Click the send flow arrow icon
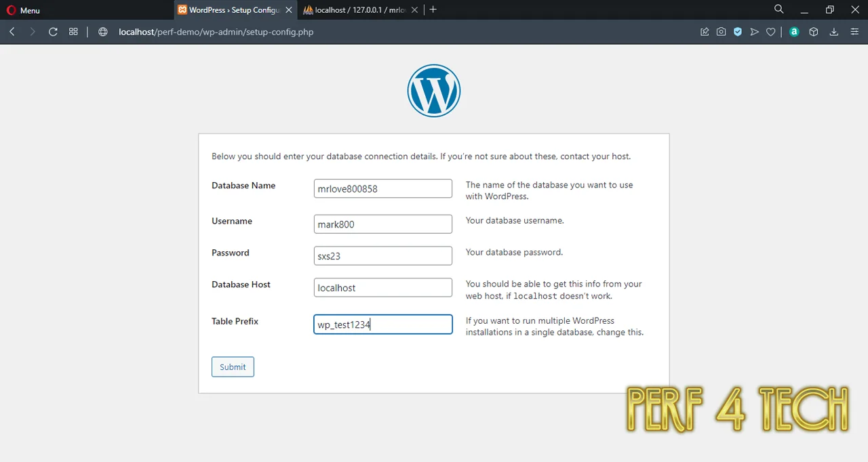 tap(754, 32)
